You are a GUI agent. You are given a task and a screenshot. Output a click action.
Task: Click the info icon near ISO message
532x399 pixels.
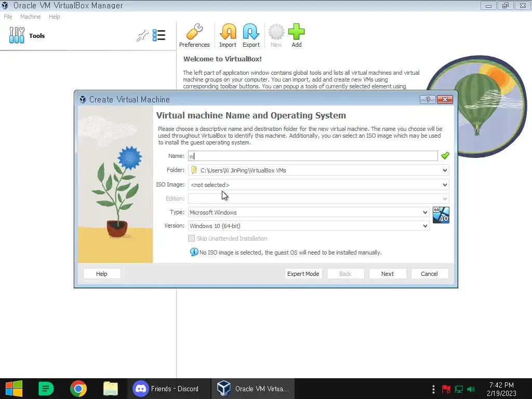point(194,252)
